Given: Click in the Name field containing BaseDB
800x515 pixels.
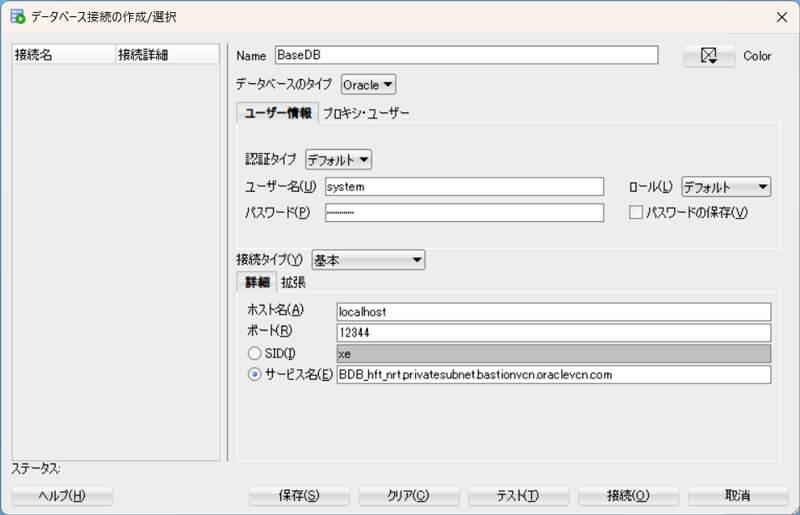Looking at the screenshot, I should [x=466, y=55].
